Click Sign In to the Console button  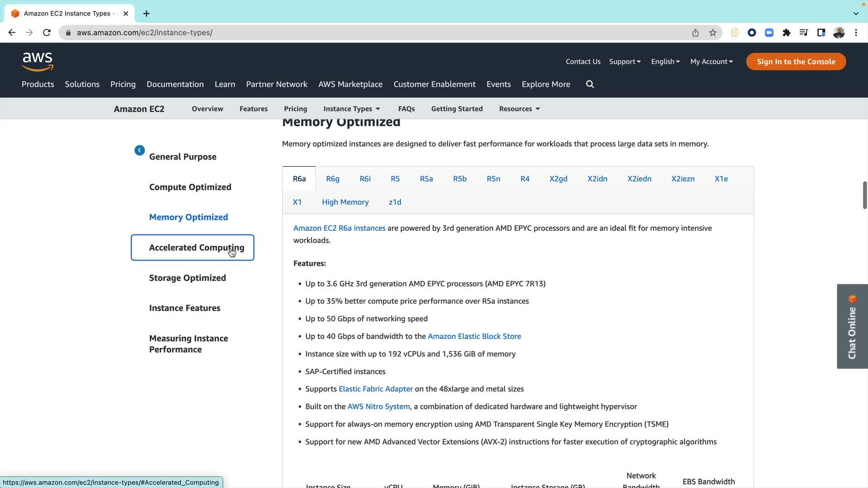click(x=796, y=61)
